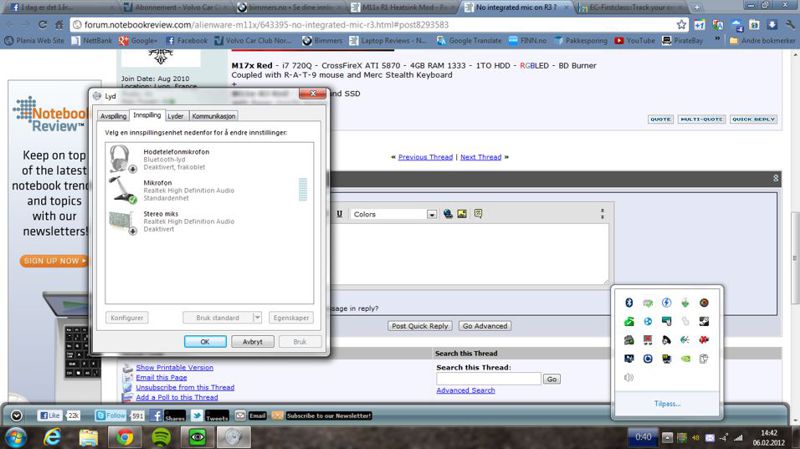Image resolution: width=800 pixels, height=449 pixels.
Task: Open the Lyder tab
Action: [x=176, y=116]
